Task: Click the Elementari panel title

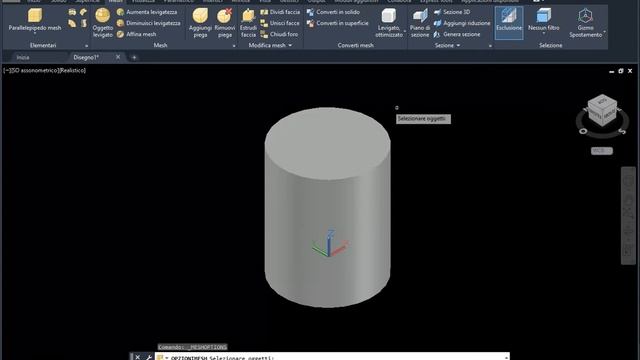Action: (43, 45)
